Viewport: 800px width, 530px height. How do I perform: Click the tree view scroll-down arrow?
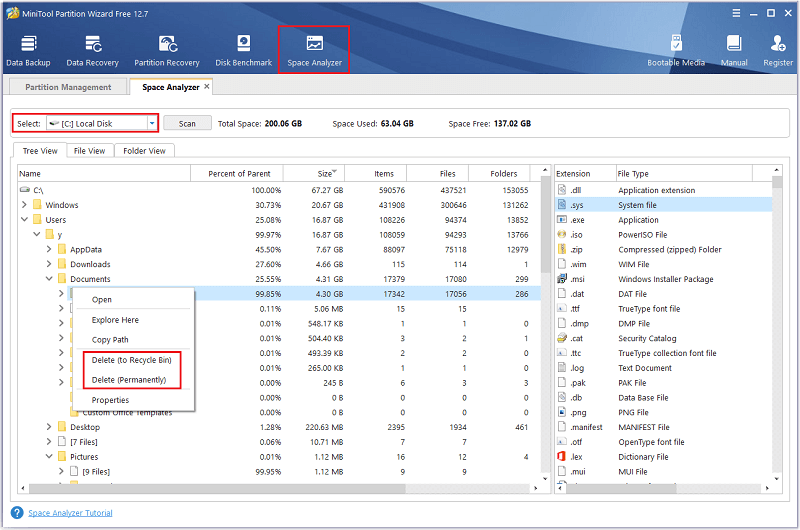pos(545,478)
